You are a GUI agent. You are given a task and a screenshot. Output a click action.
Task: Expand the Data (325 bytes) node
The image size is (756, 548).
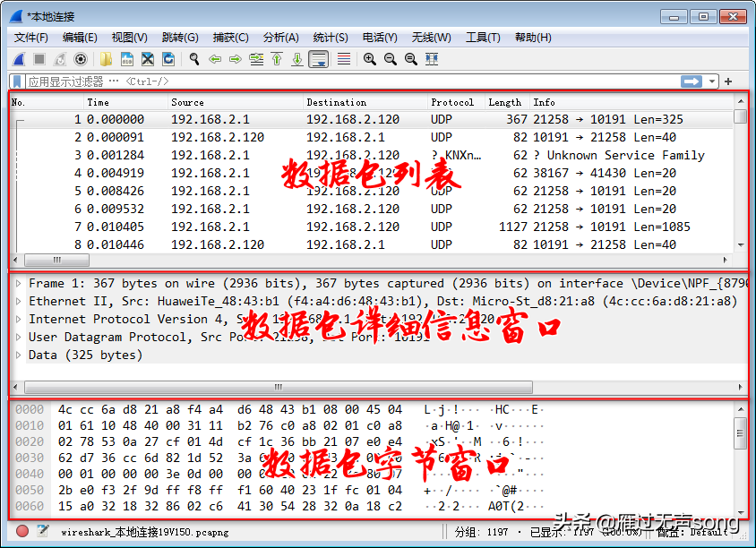[x=18, y=355]
